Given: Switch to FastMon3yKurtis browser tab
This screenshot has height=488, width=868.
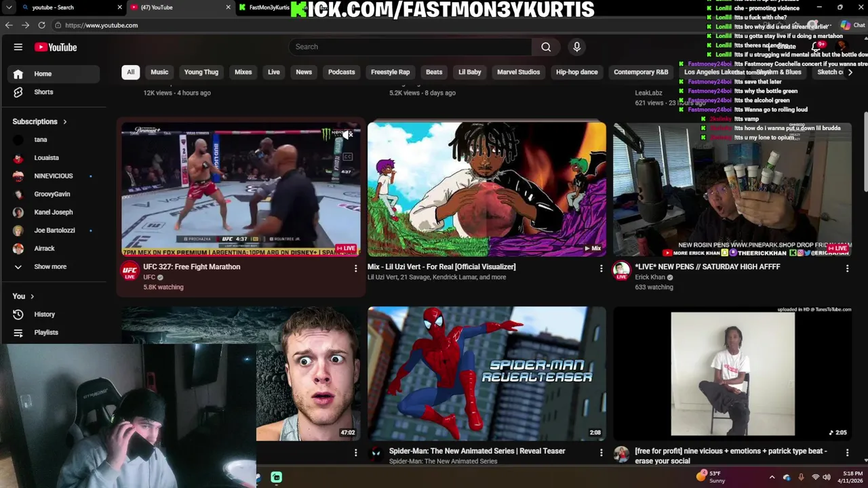Looking at the screenshot, I should pos(269,7).
